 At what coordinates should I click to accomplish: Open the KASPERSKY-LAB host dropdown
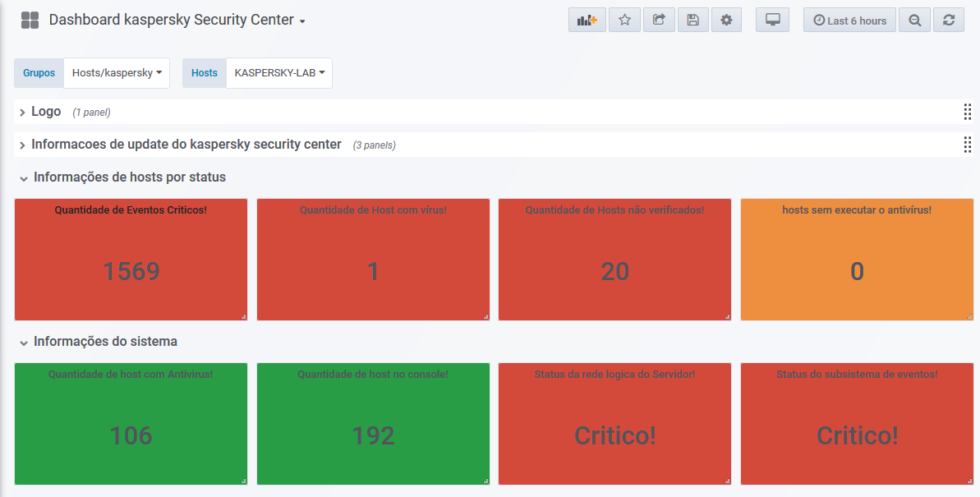coord(279,73)
